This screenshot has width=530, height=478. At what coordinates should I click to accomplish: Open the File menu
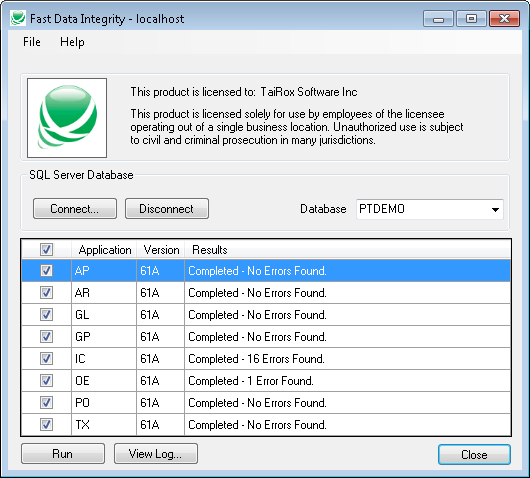(32, 42)
